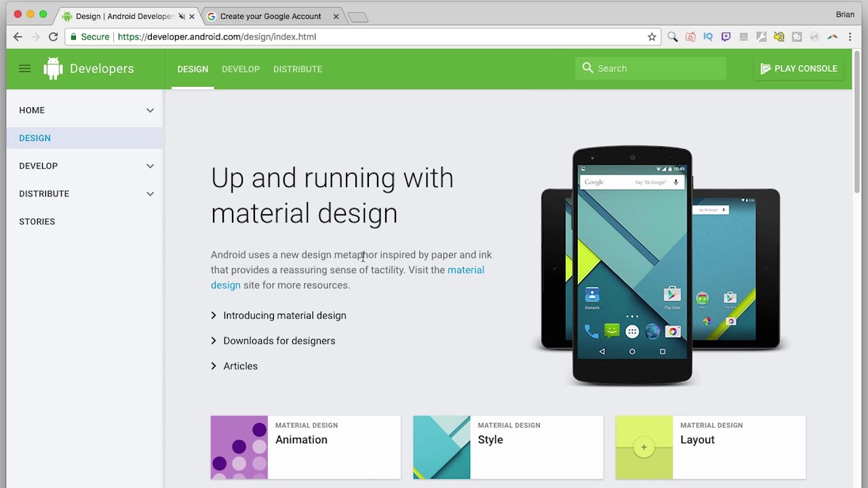Click the magnifying glass extension icon

[x=673, y=37]
